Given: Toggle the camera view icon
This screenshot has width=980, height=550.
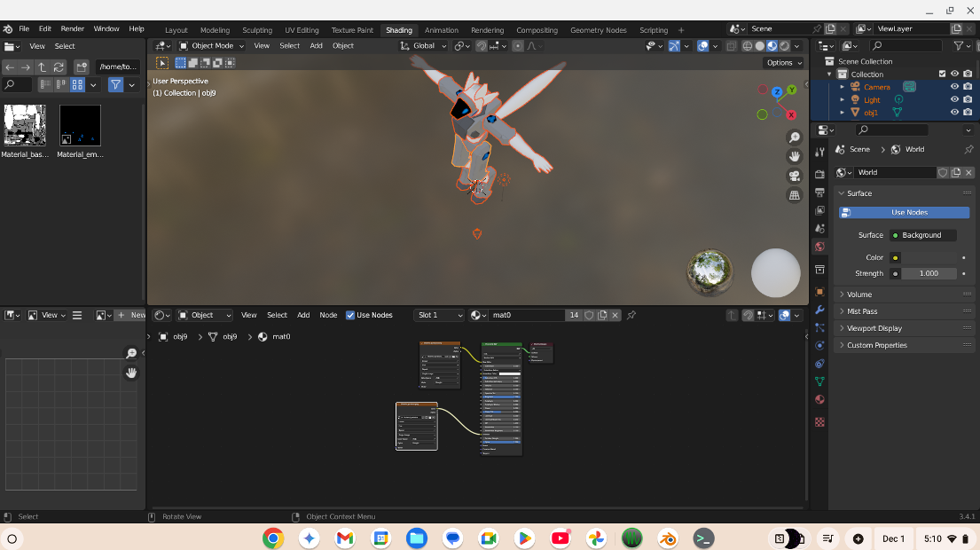Looking at the screenshot, I should (795, 176).
